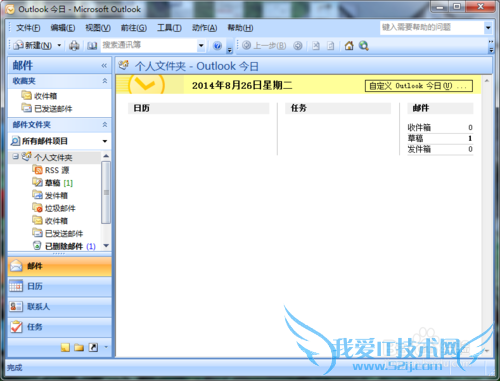Click the Stop page icon in toolbar
This screenshot has width=500, height=381.
click(316, 46)
